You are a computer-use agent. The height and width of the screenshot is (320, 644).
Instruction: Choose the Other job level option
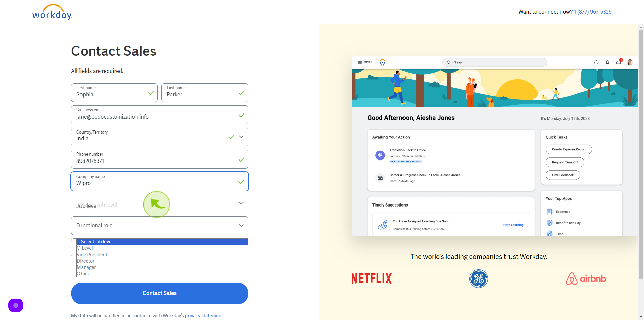(x=162, y=274)
